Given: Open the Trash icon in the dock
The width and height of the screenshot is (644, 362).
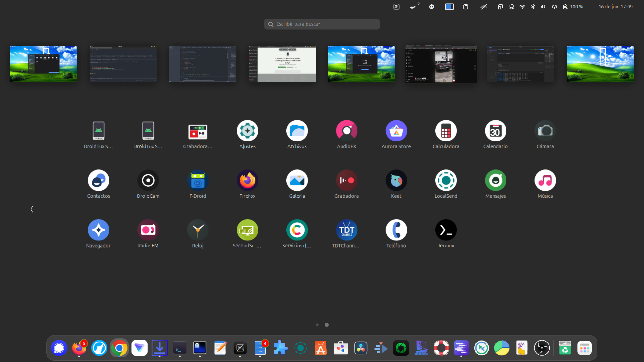Looking at the screenshot, I should click(565, 348).
